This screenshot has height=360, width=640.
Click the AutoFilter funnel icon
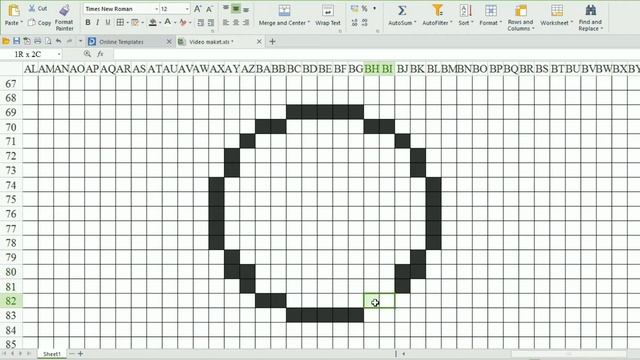point(438,11)
